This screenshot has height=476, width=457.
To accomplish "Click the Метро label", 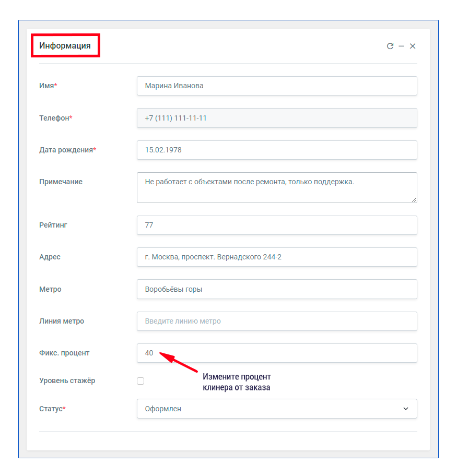I will pyautogui.click(x=50, y=289).
